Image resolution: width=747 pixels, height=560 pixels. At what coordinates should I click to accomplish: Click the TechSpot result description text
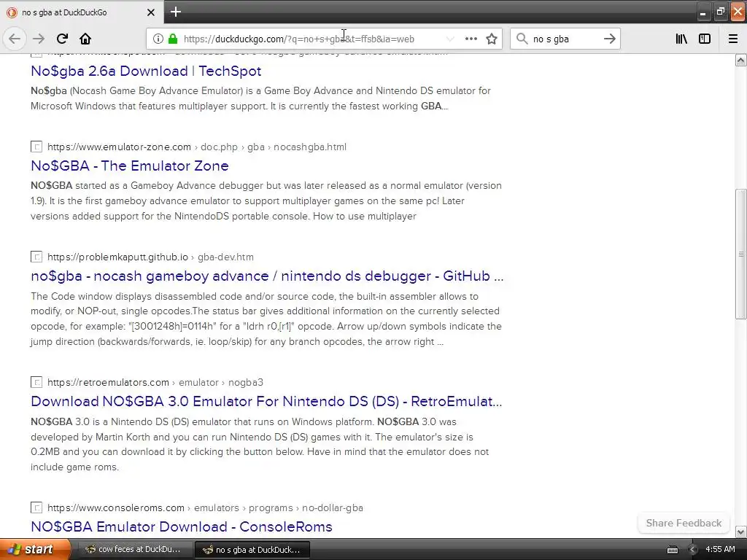[260, 98]
